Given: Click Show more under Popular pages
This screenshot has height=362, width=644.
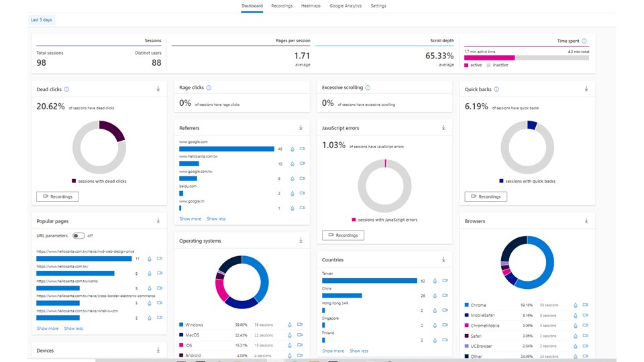Looking at the screenshot, I should (48, 328).
